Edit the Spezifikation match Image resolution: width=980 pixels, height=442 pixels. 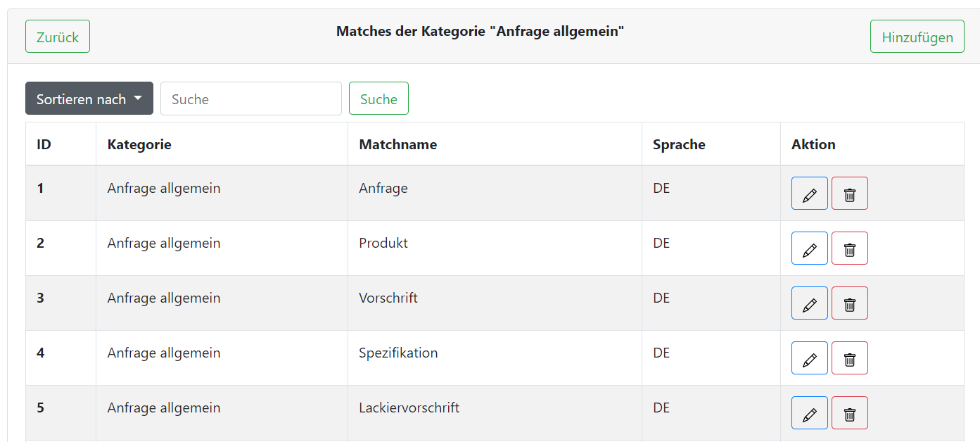[x=809, y=358]
